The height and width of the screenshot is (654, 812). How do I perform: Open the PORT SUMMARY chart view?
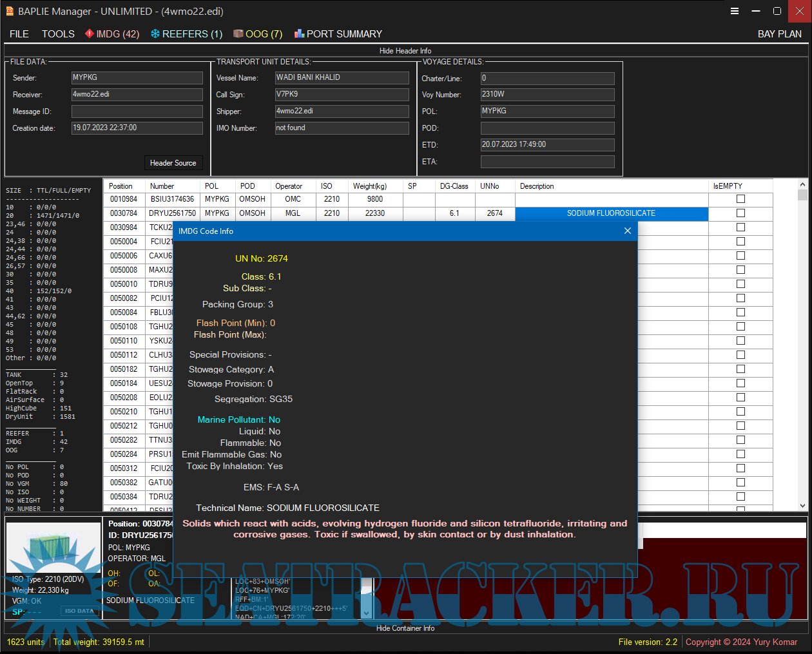(x=338, y=34)
